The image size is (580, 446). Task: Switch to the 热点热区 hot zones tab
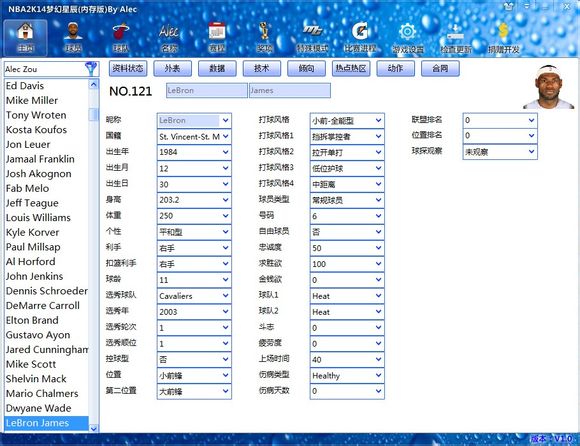[x=351, y=68]
